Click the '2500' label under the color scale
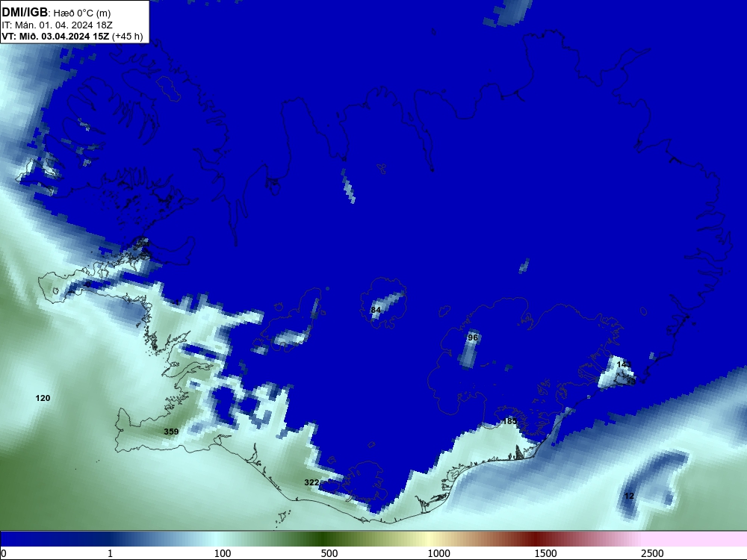This screenshot has width=747, height=560. click(652, 553)
